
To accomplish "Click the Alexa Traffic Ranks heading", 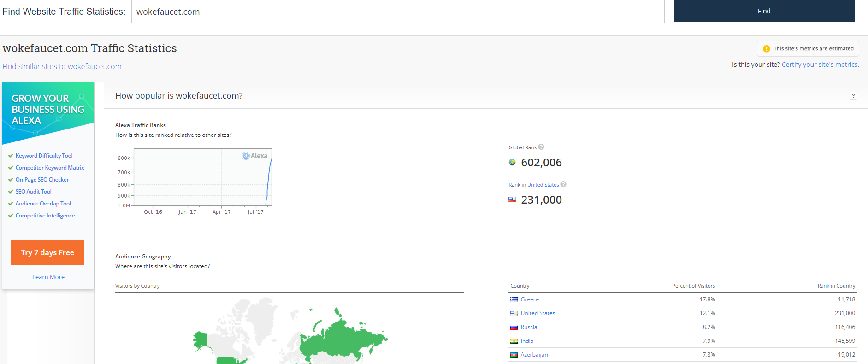I will tap(141, 125).
